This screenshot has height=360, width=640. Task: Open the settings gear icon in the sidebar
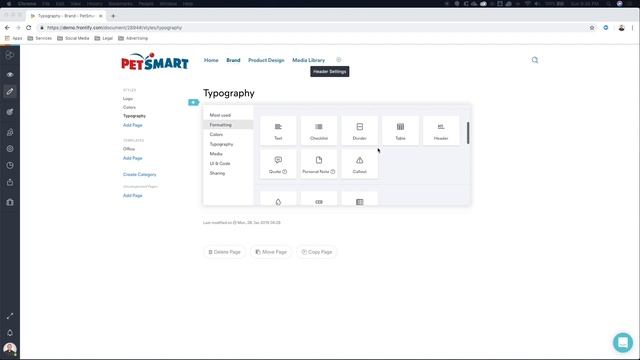point(10,149)
